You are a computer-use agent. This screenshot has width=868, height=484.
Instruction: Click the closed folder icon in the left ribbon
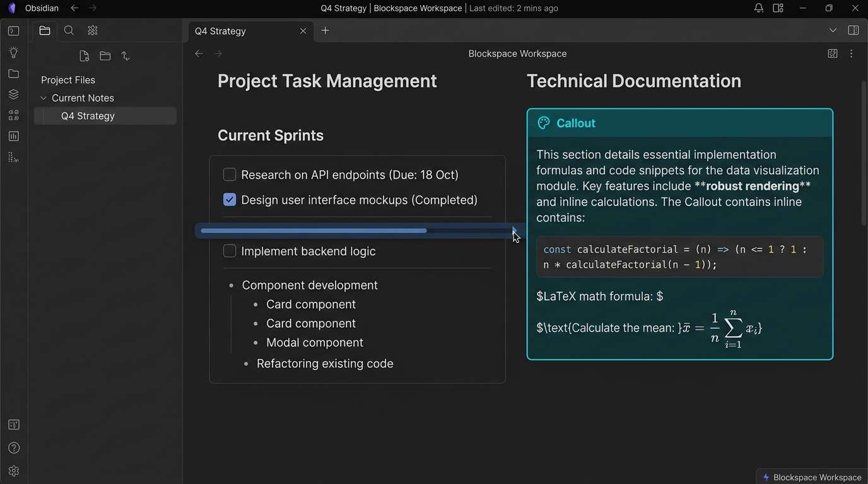(13, 74)
